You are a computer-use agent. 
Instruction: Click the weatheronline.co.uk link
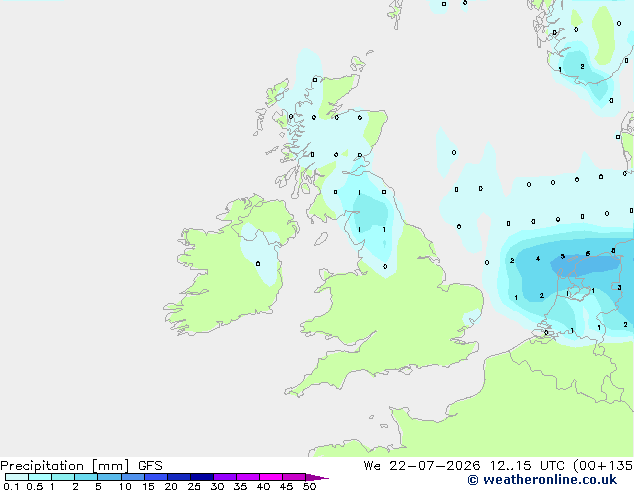pyautogui.click(x=550, y=480)
